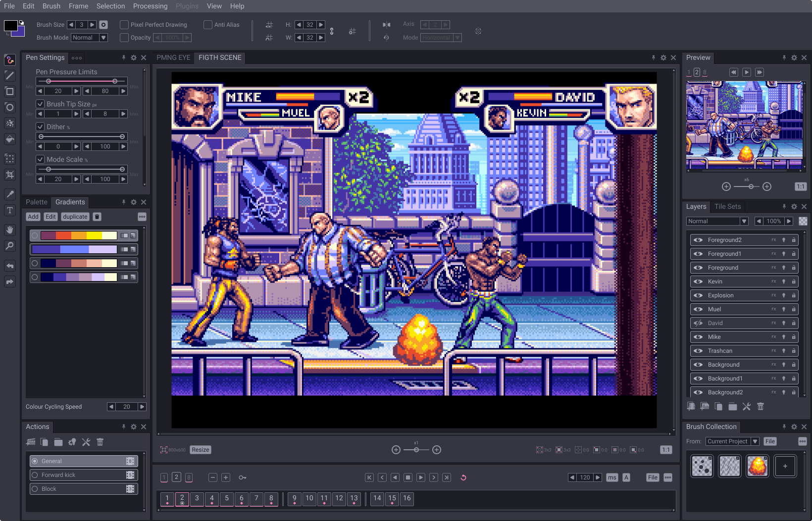
Task: Switch to the Palette tab
Action: (37, 202)
